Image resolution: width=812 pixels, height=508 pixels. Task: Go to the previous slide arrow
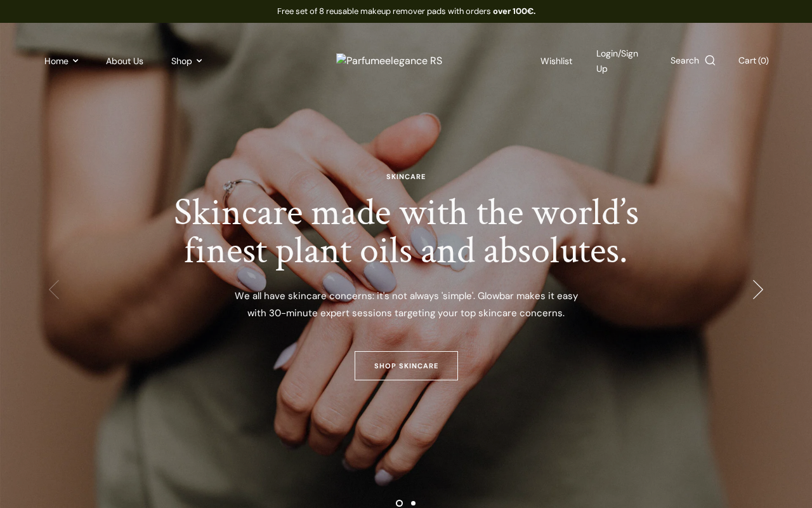(54, 290)
